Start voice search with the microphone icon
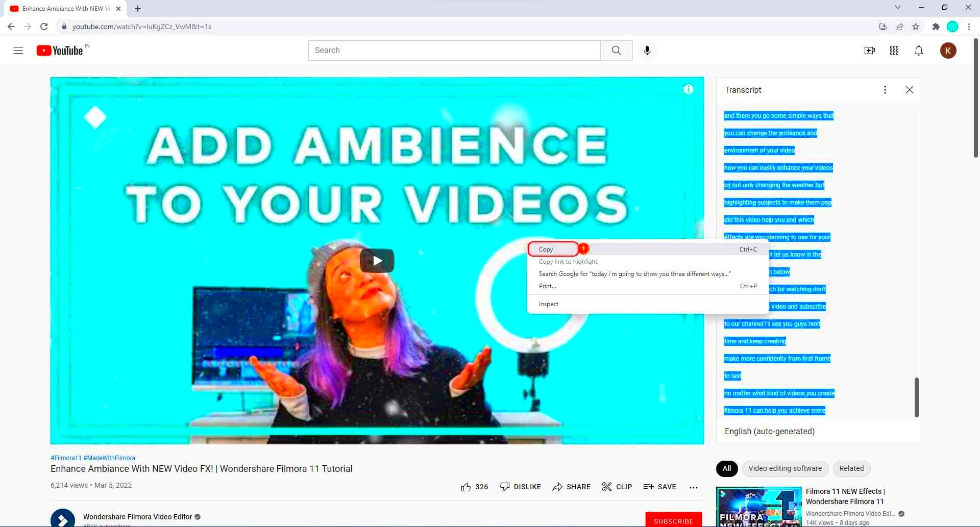 click(647, 51)
